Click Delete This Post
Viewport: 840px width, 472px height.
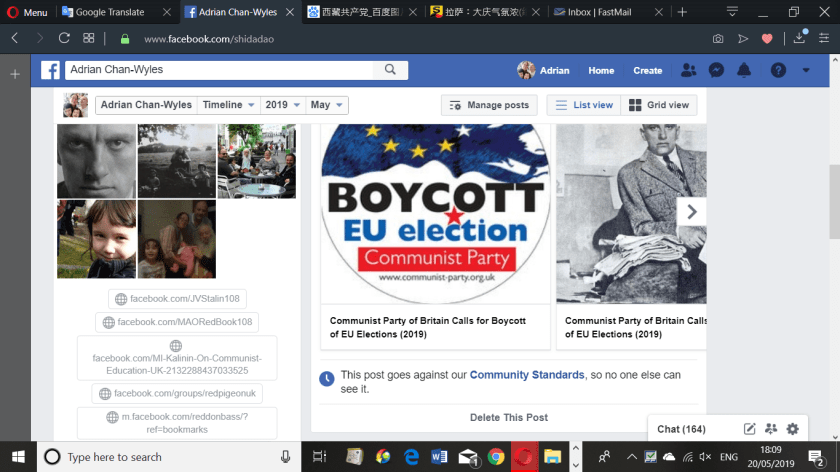coord(509,417)
